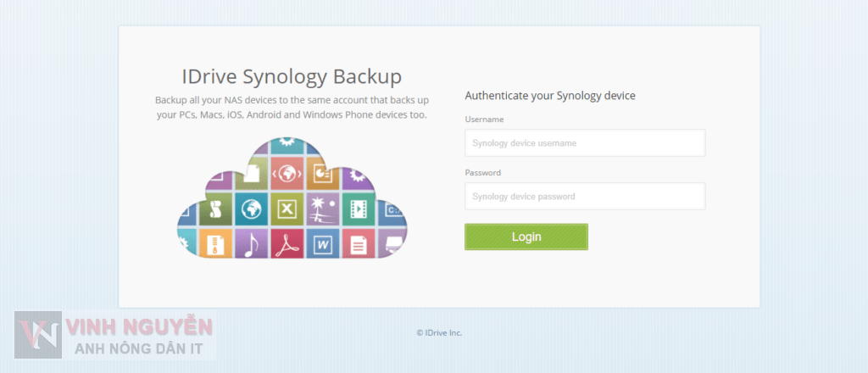Select the green Excel X icon

click(x=287, y=209)
